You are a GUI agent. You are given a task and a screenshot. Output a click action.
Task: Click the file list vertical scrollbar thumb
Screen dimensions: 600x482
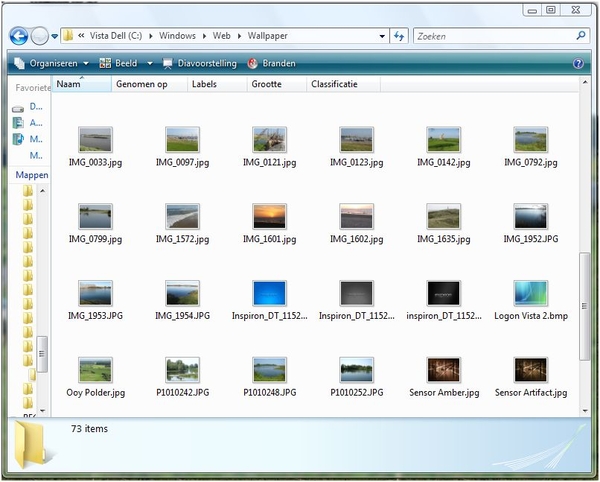[584, 306]
